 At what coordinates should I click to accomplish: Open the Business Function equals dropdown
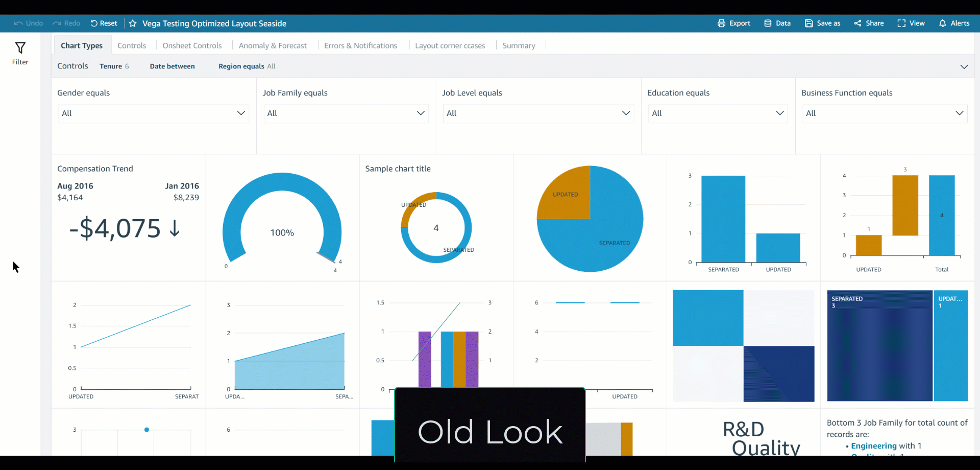pyautogui.click(x=885, y=113)
